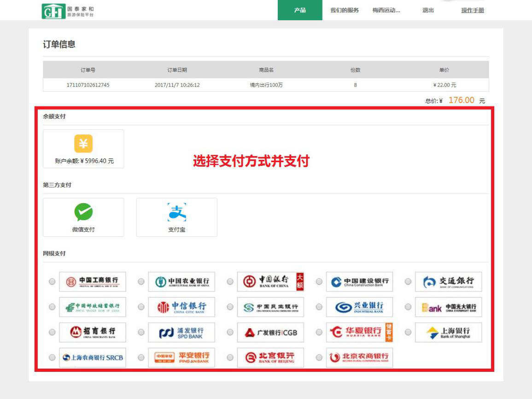Screen dimensions: 532x399
Task: Select the Shanghai Rural Commercial Bank radio button
Action: 52,358
